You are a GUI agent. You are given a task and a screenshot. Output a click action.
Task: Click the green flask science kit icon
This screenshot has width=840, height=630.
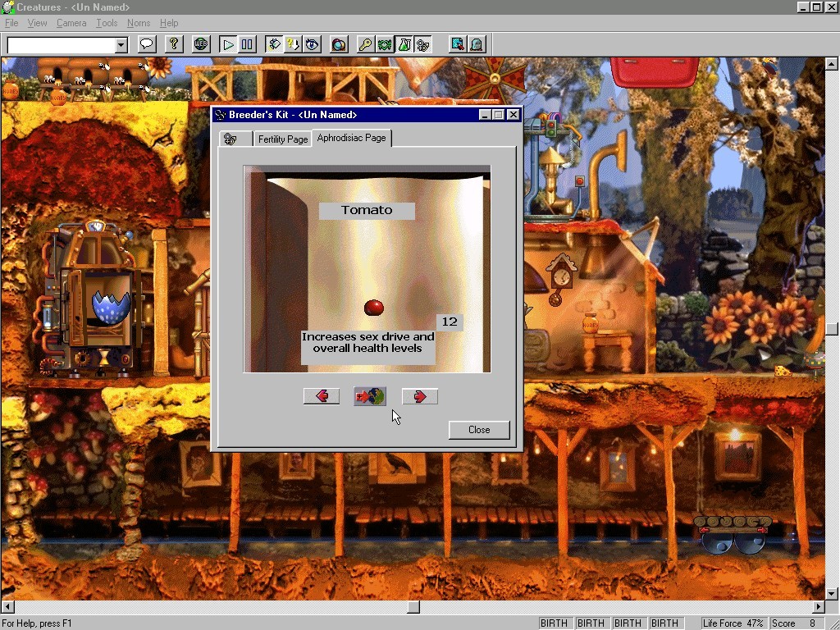click(404, 44)
